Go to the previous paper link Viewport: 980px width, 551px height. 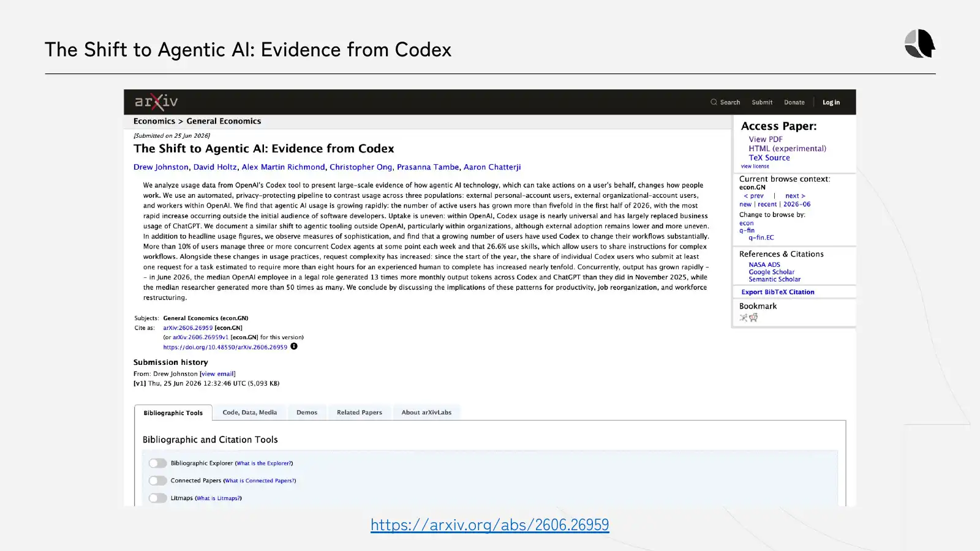click(753, 196)
